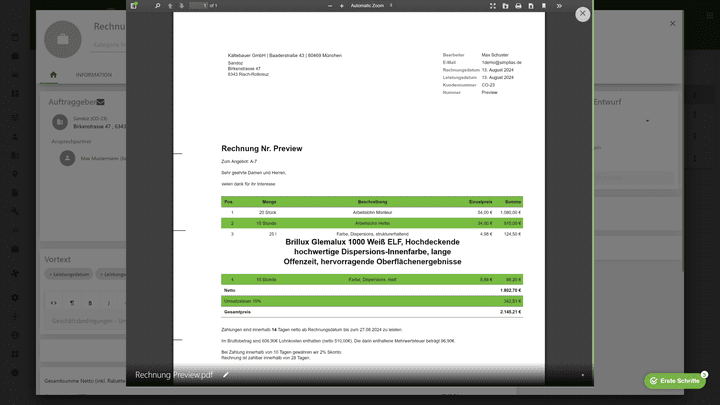Switch PDF to presentation mode

pyautogui.click(x=492, y=6)
